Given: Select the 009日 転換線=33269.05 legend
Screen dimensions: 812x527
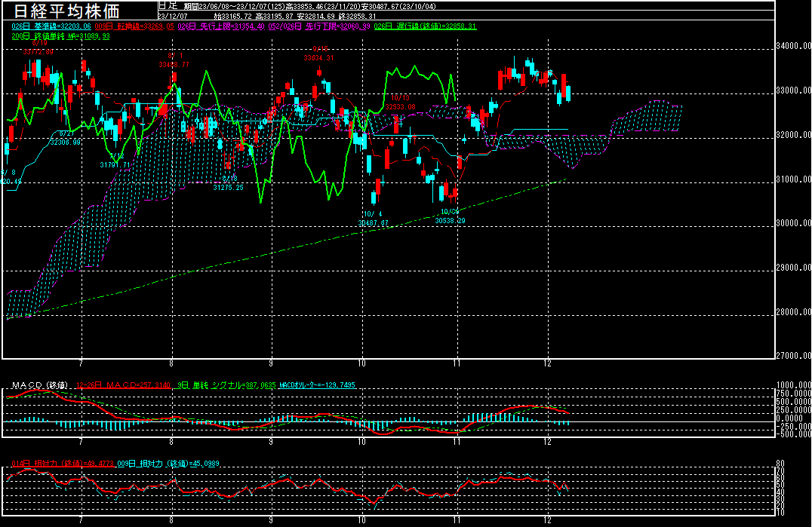Looking at the screenshot, I should click(x=134, y=26).
